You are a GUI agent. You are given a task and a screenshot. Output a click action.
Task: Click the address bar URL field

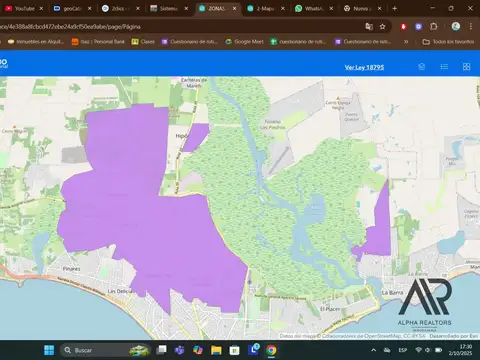point(180,26)
